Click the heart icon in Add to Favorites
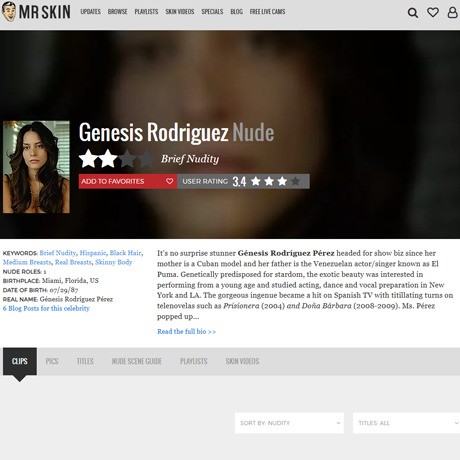Image resolution: width=460 pixels, height=460 pixels. [x=169, y=181]
